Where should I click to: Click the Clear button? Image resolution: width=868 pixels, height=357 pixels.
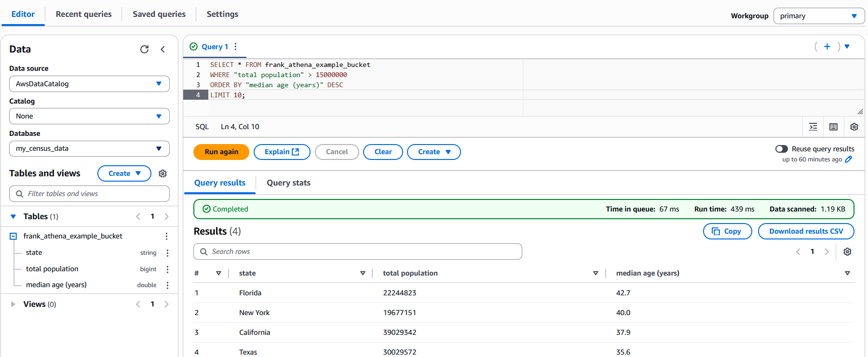pos(383,152)
